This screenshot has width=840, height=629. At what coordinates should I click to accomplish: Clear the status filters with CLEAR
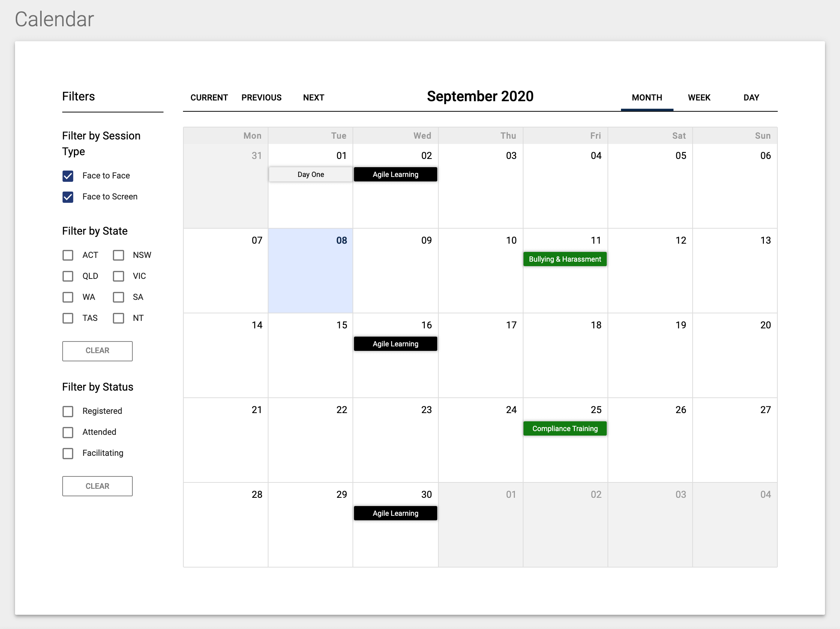[97, 486]
